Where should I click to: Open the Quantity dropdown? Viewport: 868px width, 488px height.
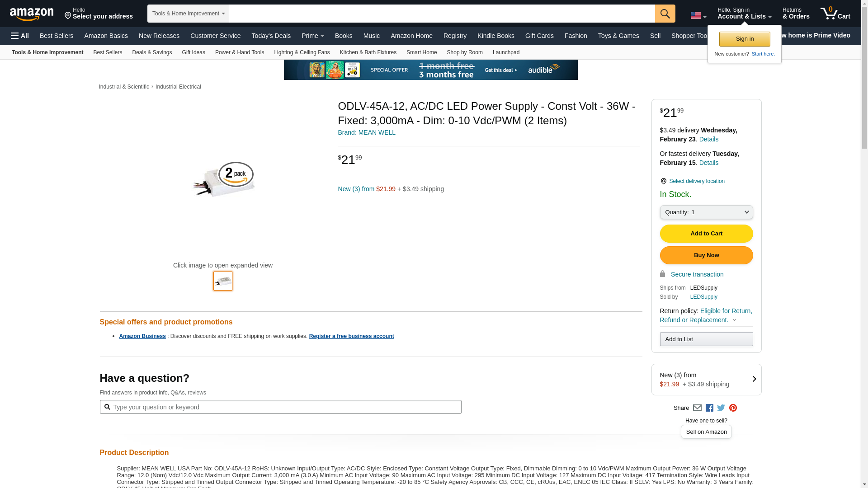[706, 212]
